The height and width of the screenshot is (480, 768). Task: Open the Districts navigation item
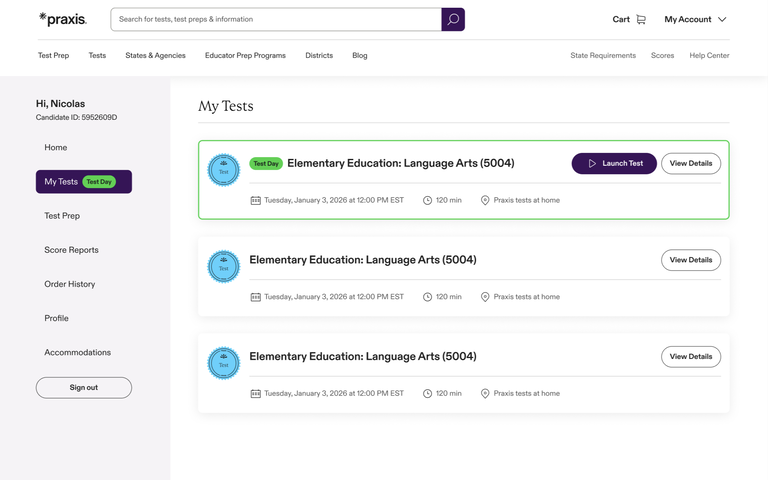click(x=319, y=55)
